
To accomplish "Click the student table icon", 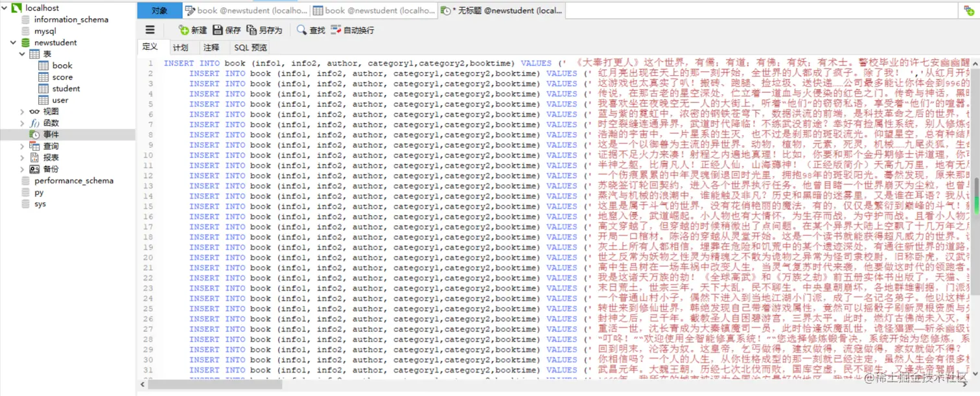I will [x=43, y=89].
